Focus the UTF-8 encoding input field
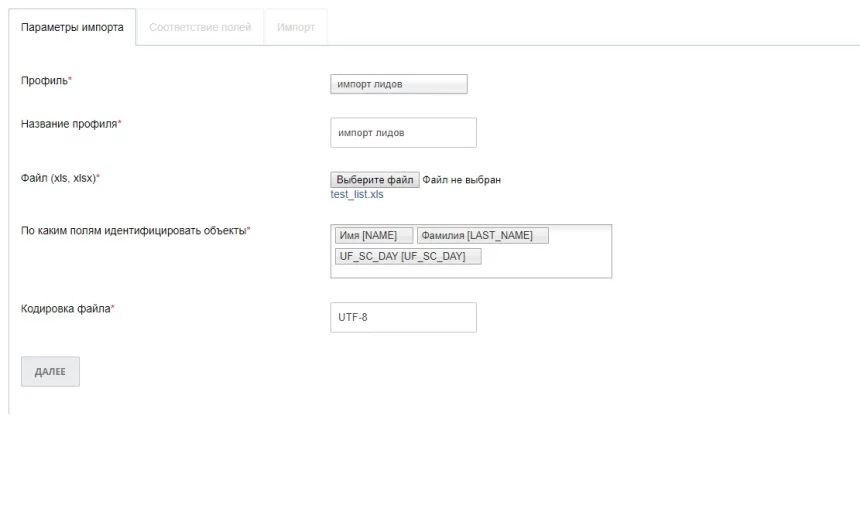Image resolution: width=860 pixels, height=515 pixels. click(403, 317)
